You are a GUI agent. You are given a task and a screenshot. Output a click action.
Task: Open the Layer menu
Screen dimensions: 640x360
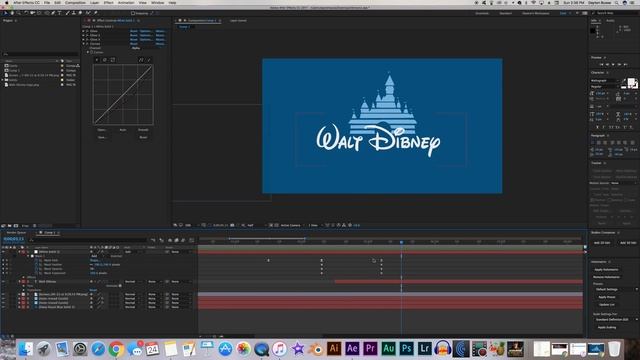click(x=94, y=2)
